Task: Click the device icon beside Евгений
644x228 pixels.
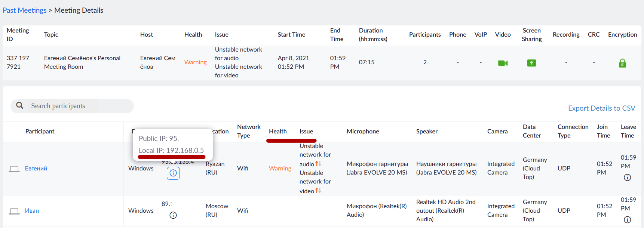Action: (14, 169)
